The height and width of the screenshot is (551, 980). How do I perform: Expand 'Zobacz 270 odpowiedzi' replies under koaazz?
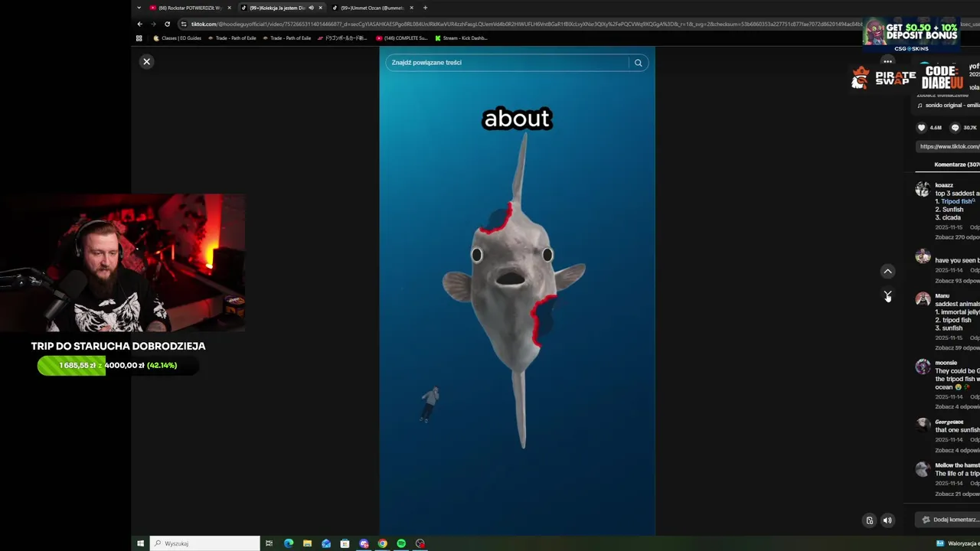pos(957,237)
